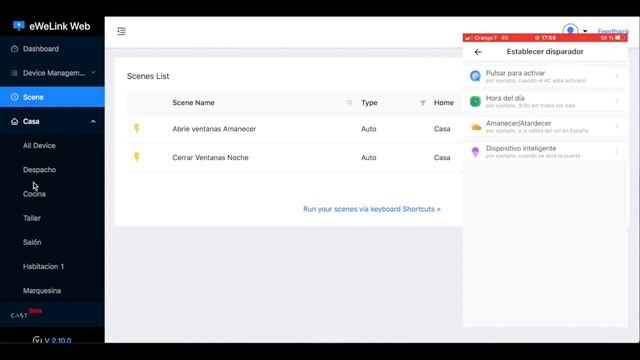640x360 pixels.
Task: Choose the Dispositivo inteligente trigger
Action: click(545, 151)
